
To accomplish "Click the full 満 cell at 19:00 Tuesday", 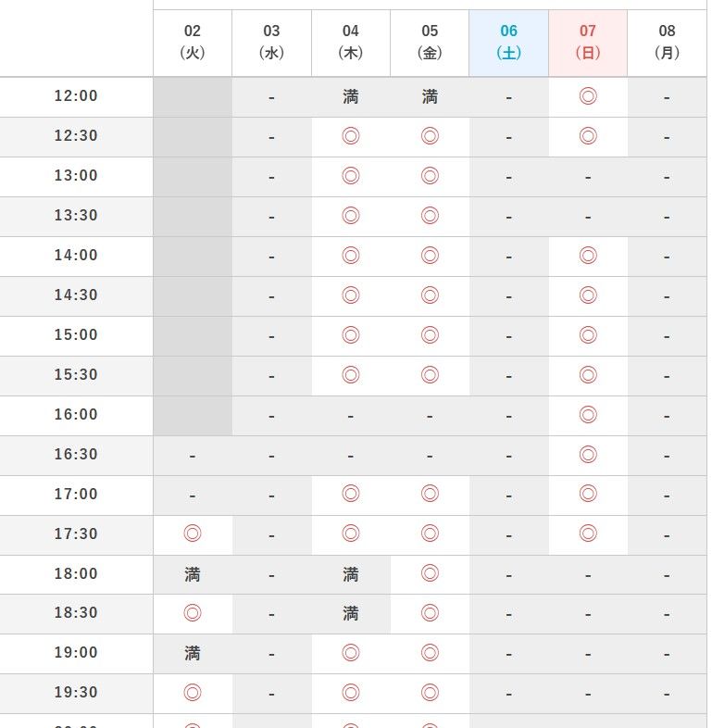I will (x=193, y=654).
